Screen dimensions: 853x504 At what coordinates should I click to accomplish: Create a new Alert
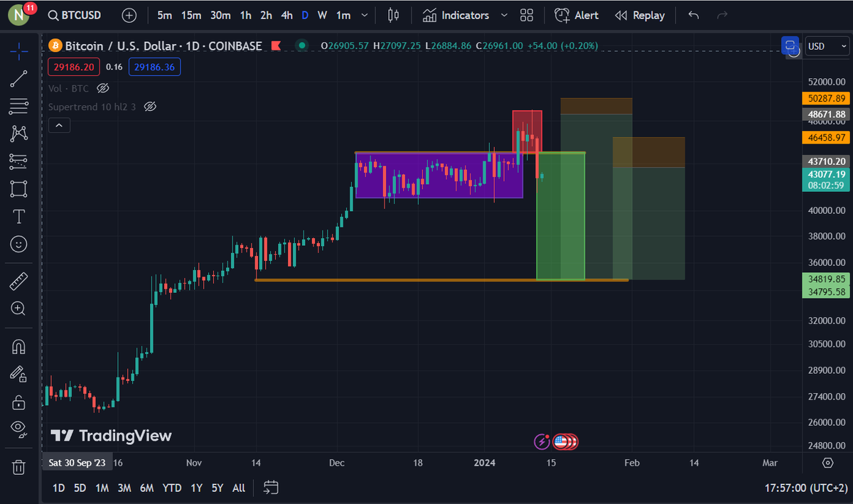[x=576, y=15]
